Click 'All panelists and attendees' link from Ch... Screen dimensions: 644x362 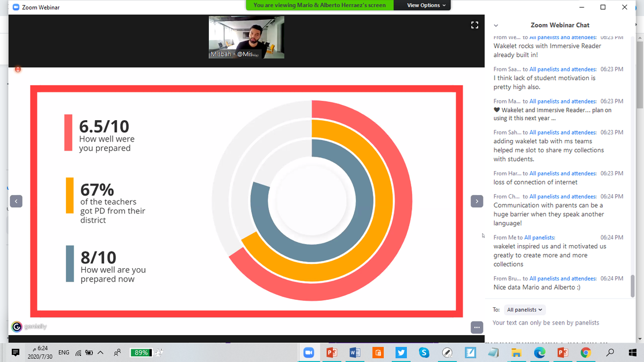(563, 196)
